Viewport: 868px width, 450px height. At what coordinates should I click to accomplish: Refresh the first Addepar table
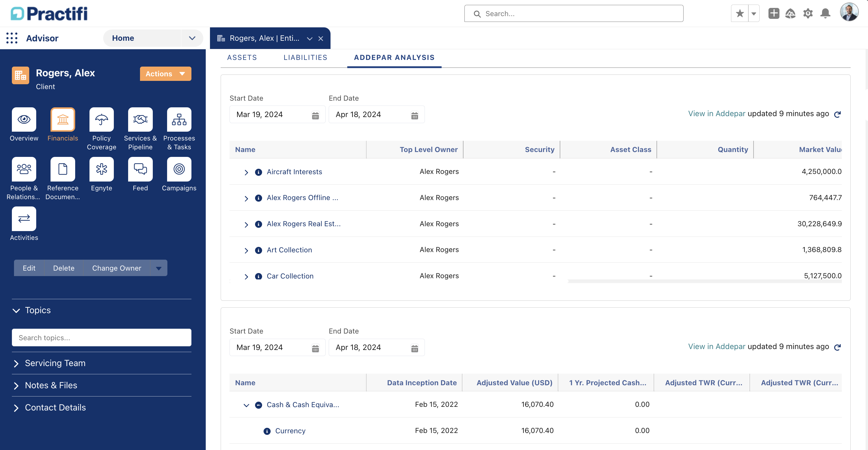(837, 114)
